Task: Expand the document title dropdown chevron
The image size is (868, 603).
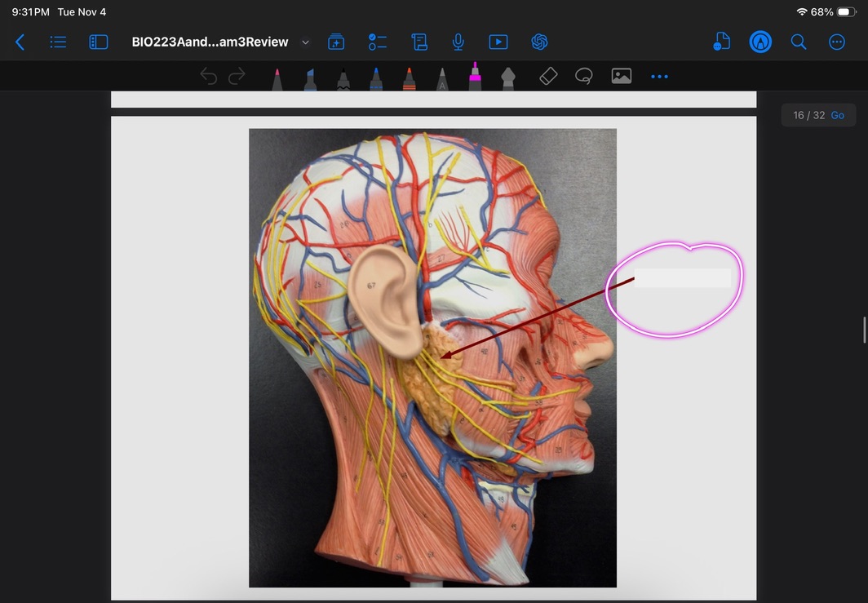Action: click(x=306, y=42)
